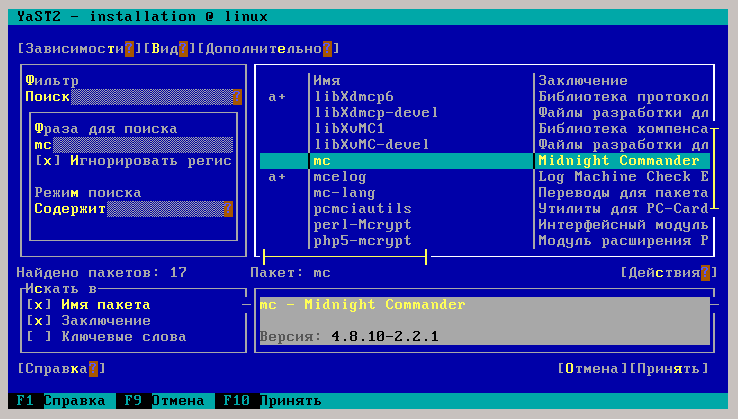The image size is (738, 419).
Task: Toggle the Заключение checkbox
Action: tap(88, 321)
